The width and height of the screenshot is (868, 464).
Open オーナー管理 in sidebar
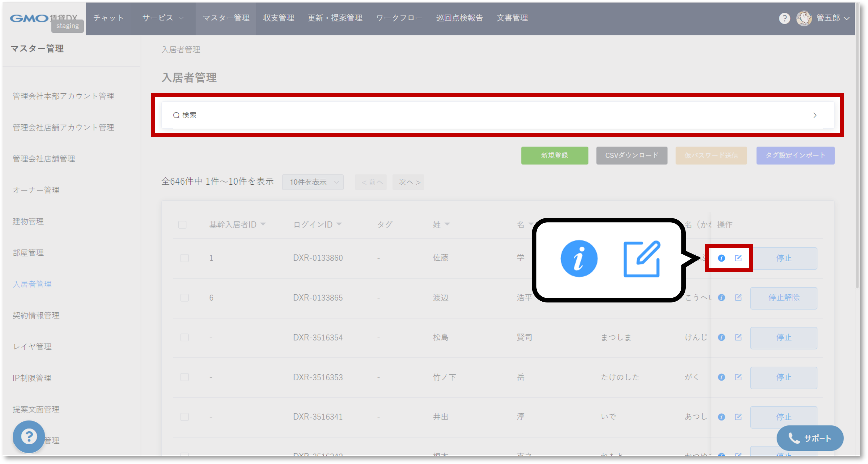click(x=36, y=190)
